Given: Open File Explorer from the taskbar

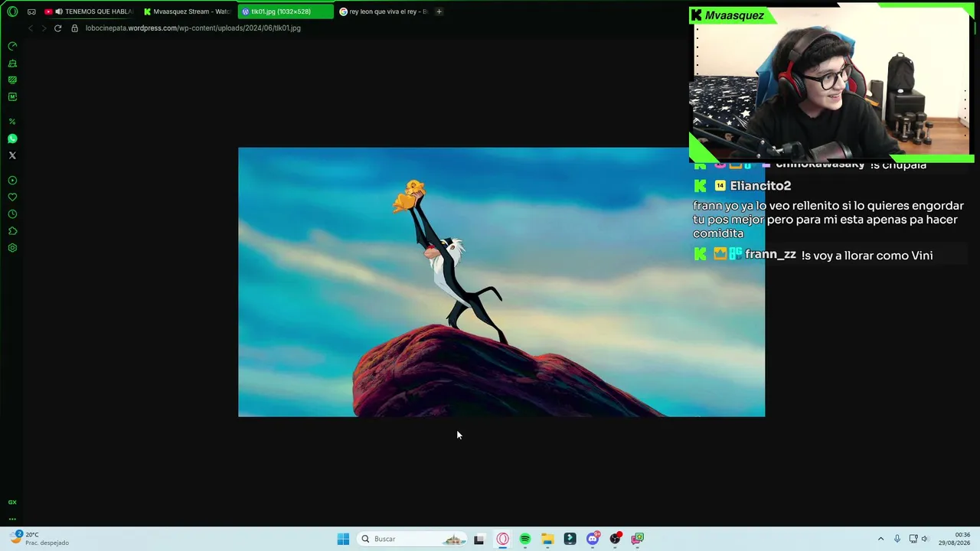Looking at the screenshot, I should tap(547, 539).
